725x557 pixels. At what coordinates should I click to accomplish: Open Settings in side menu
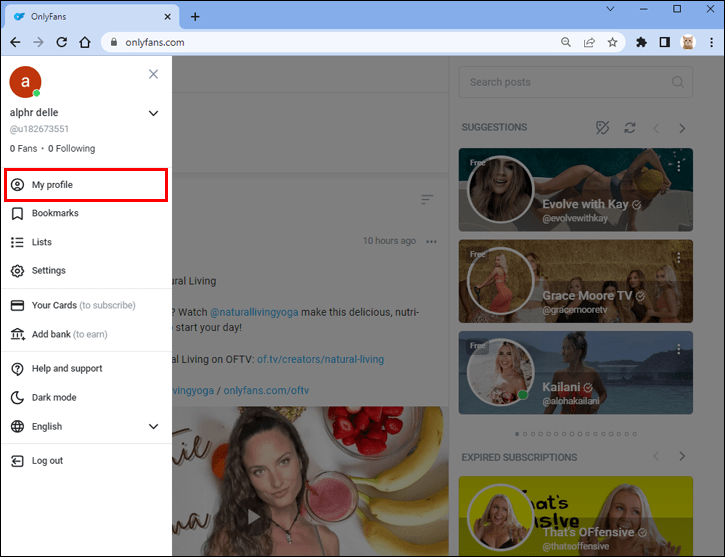[x=86, y=270]
